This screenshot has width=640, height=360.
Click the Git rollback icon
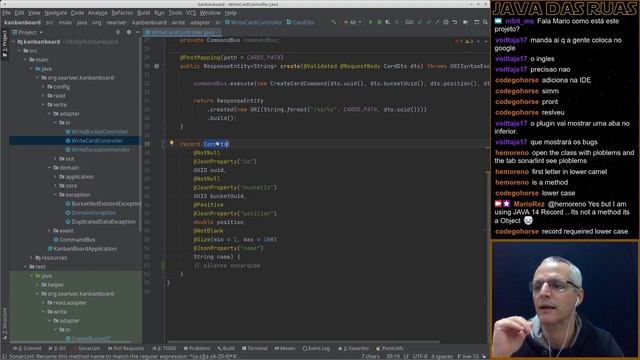(x=455, y=22)
